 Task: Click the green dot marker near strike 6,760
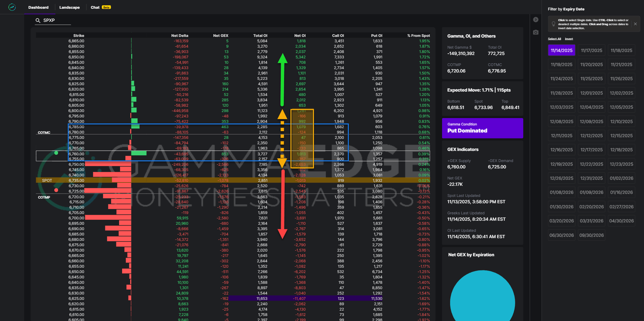pyautogui.click(x=56, y=153)
